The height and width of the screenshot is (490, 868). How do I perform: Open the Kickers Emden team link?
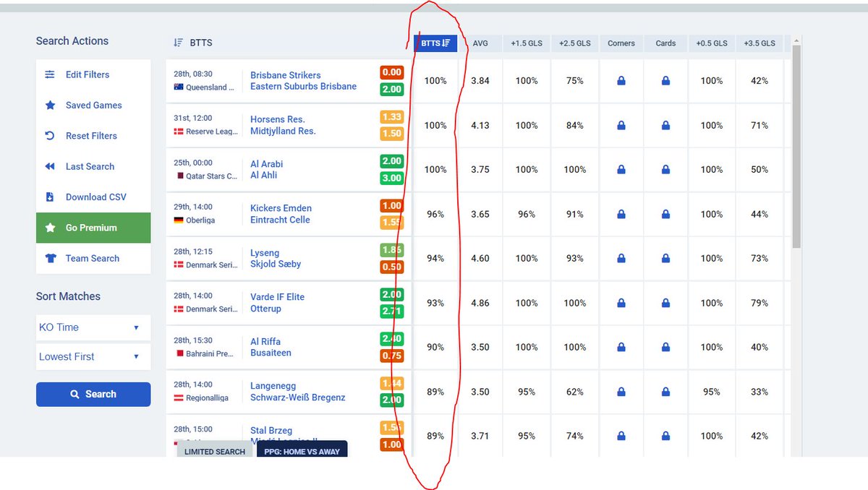(281, 208)
